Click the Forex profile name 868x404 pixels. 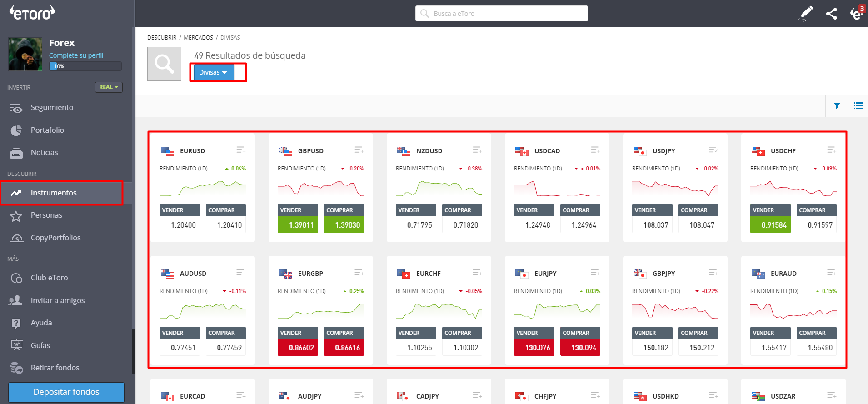62,43
